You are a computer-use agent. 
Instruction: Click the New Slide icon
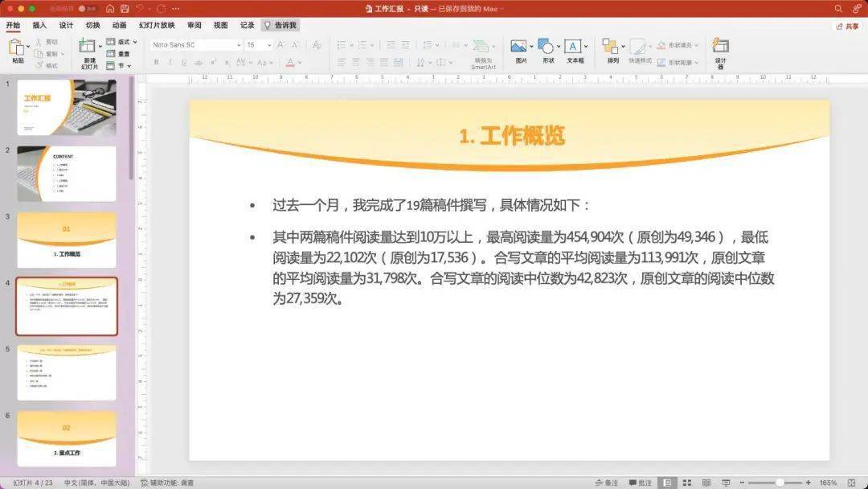pyautogui.click(x=88, y=47)
